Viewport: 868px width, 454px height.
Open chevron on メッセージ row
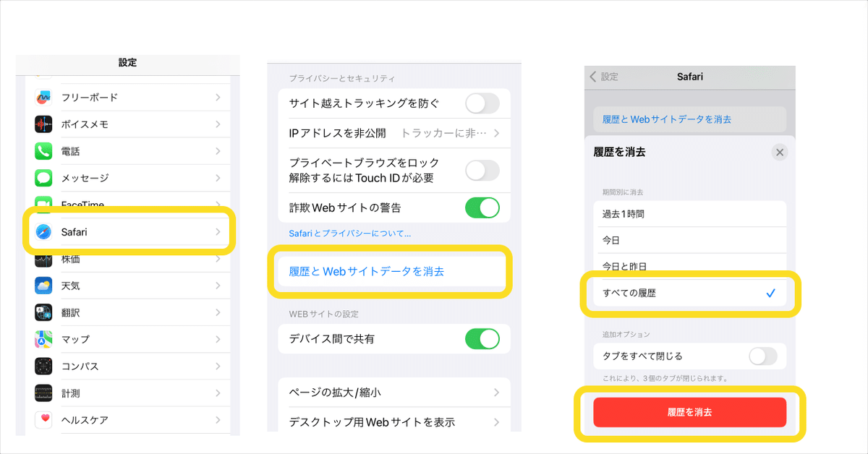click(x=218, y=178)
